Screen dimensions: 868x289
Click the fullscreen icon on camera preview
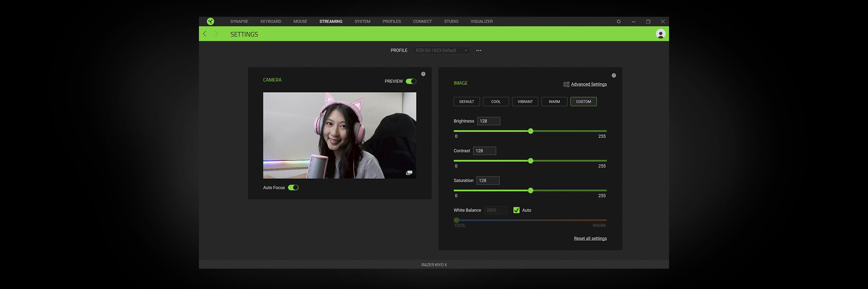[409, 173]
